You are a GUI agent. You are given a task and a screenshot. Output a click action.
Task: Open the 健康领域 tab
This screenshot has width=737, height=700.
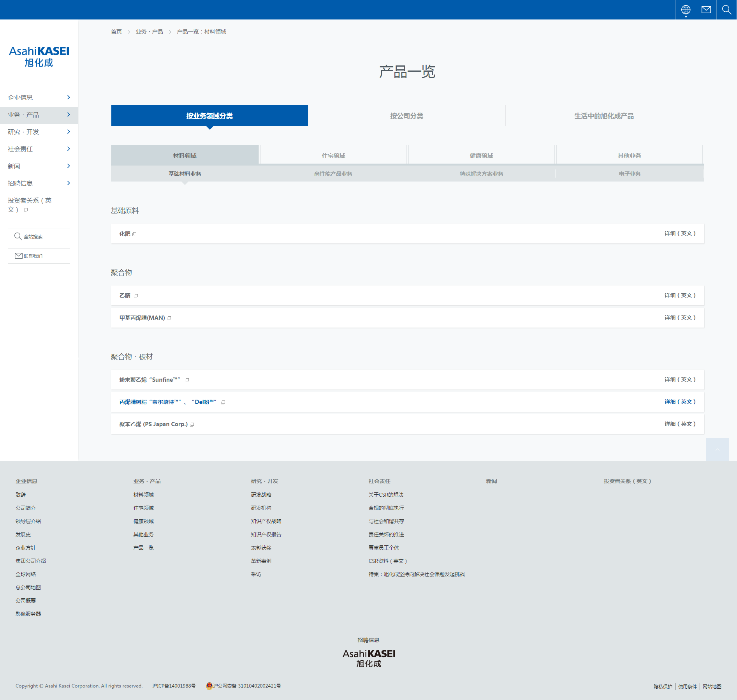(x=481, y=155)
